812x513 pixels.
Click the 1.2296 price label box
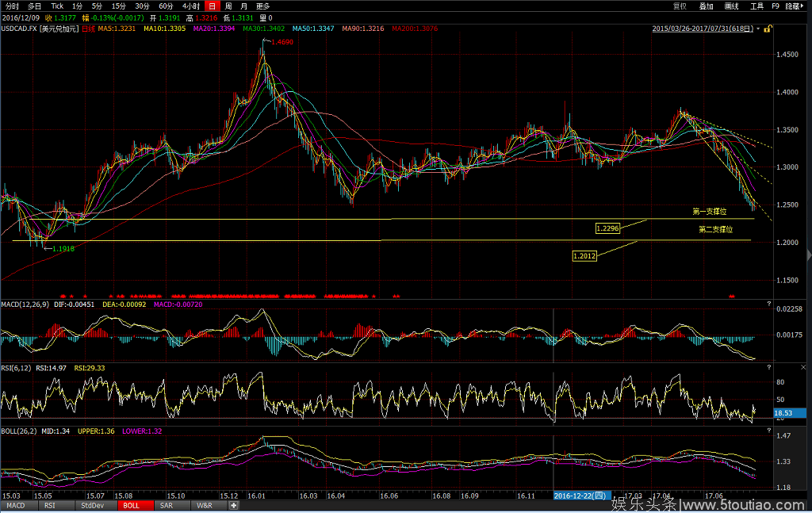click(x=607, y=228)
